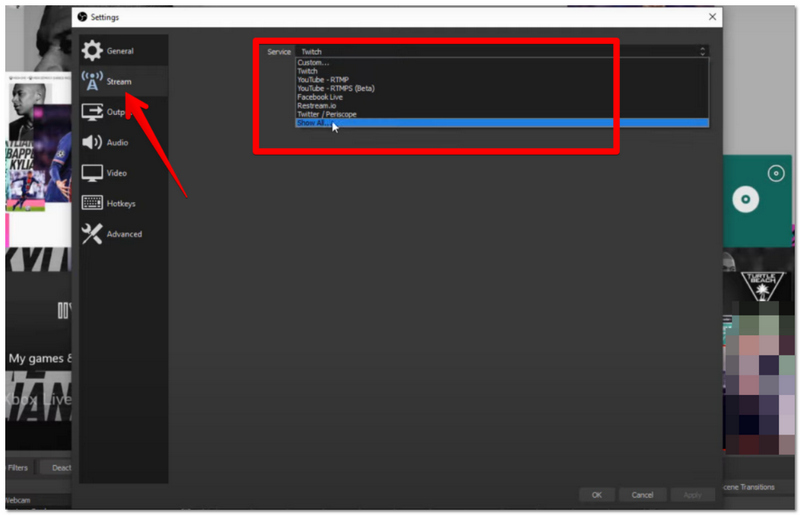
Task: Select Twitch in the service list
Action: pyautogui.click(x=308, y=71)
